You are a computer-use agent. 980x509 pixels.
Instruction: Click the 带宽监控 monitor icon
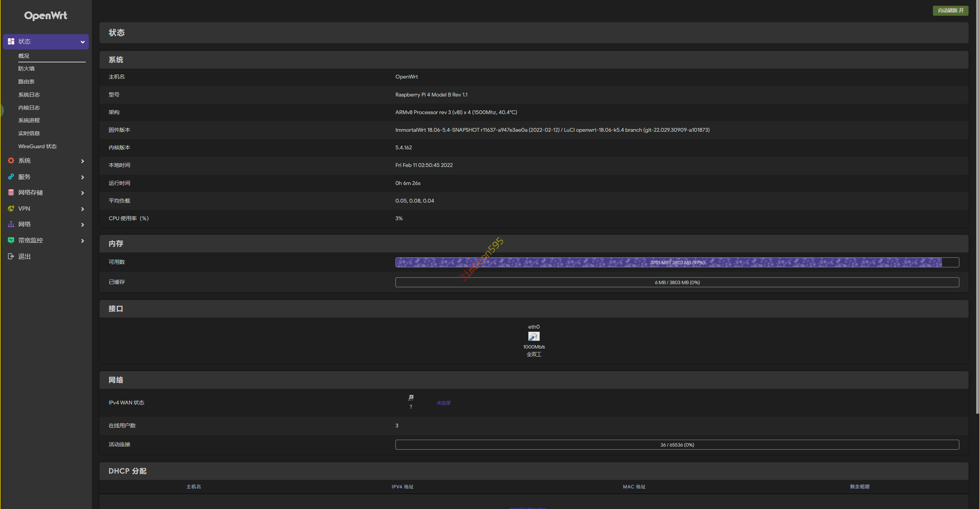(x=11, y=241)
